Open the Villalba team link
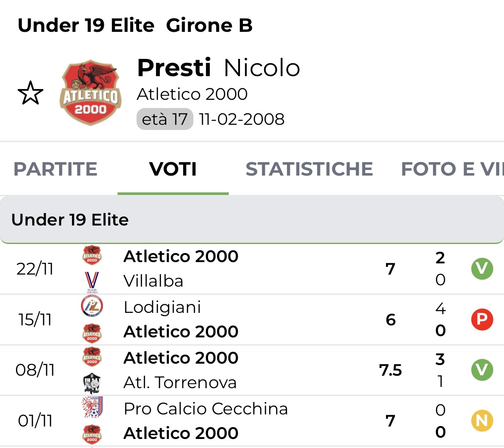The height and width of the screenshot is (448, 504). tap(153, 281)
